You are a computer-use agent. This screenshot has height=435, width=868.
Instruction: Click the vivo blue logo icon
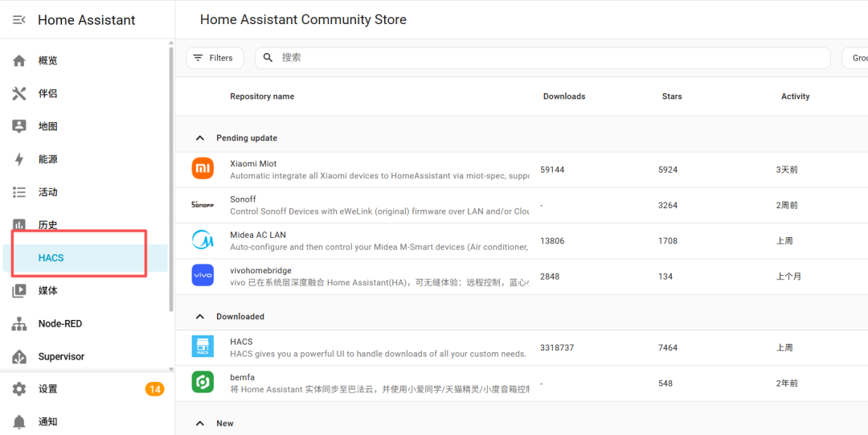click(203, 276)
